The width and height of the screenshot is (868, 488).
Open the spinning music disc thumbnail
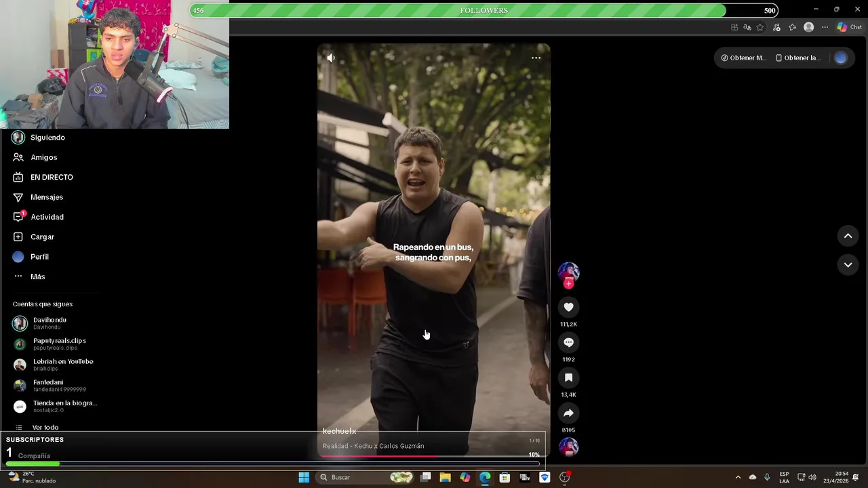click(x=568, y=447)
